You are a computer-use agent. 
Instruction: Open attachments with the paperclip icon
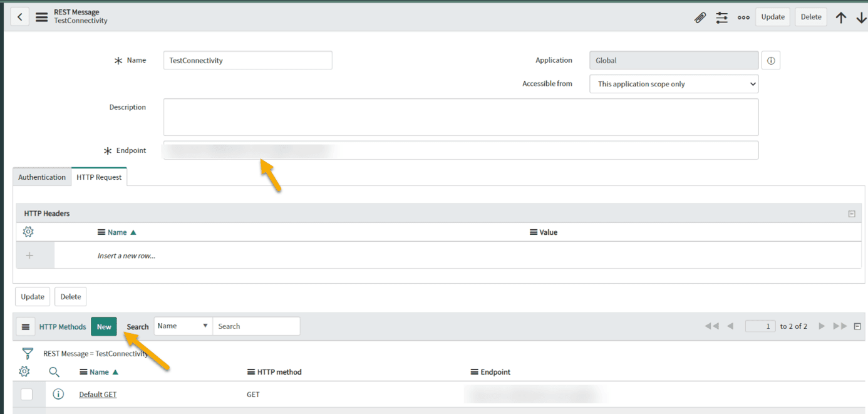(x=700, y=18)
